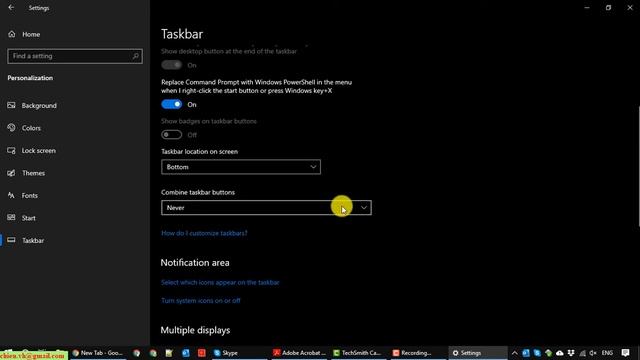Show hidden system tray icons
Screen dimensions: 640x360
click(x=514, y=353)
